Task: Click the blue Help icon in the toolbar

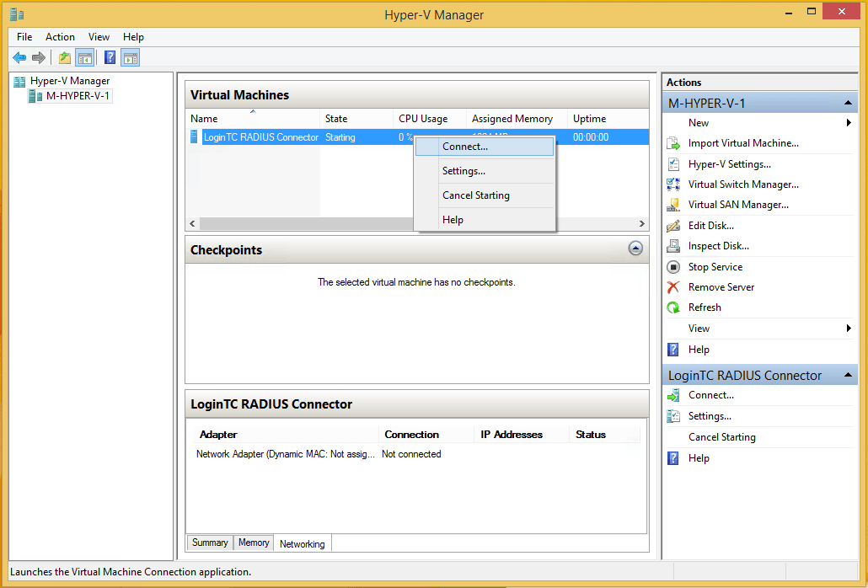Action: click(110, 57)
